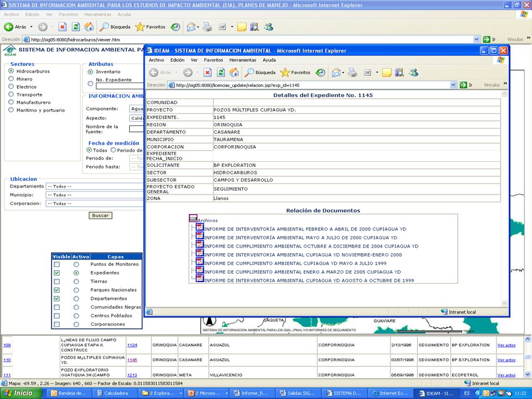Viewport: 532px width, 399px height.
Task: Click History icon in front IDEAM window toolbar
Action: [x=320, y=72]
